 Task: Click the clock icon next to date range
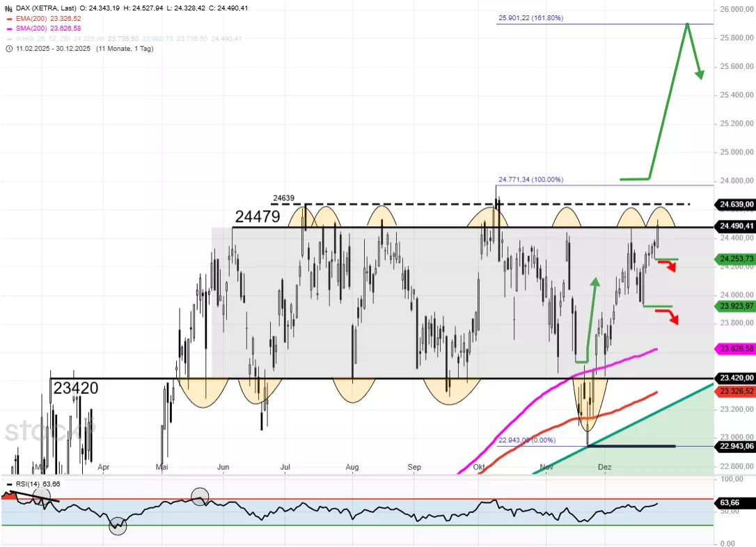coord(8,48)
